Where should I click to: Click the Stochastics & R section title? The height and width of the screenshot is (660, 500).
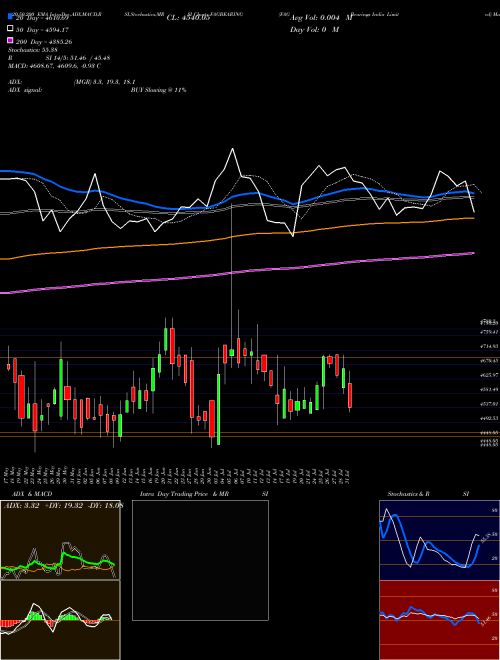click(409, 494)
